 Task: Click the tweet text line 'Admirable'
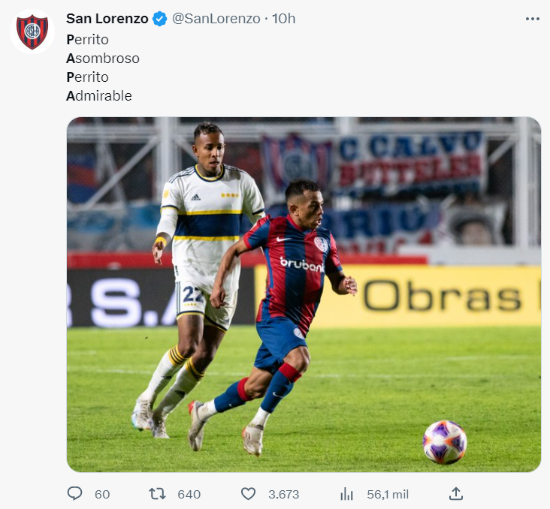coord(99,96)
